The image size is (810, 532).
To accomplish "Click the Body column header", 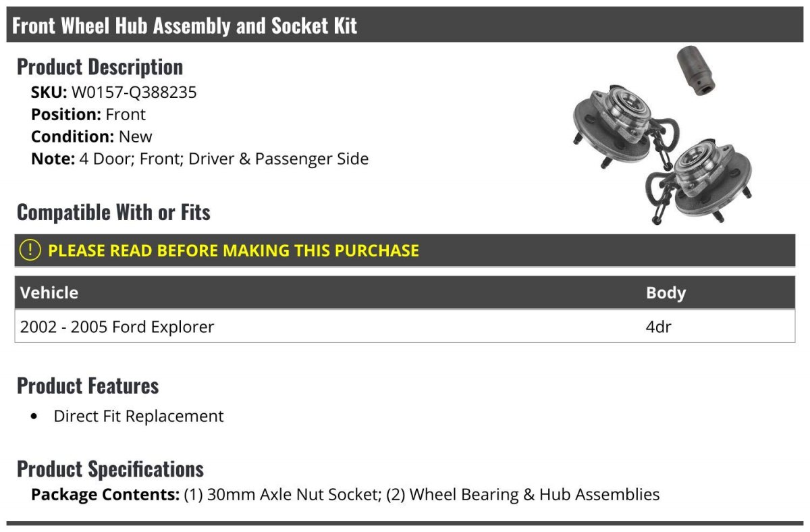I will (x=666, y=293).
